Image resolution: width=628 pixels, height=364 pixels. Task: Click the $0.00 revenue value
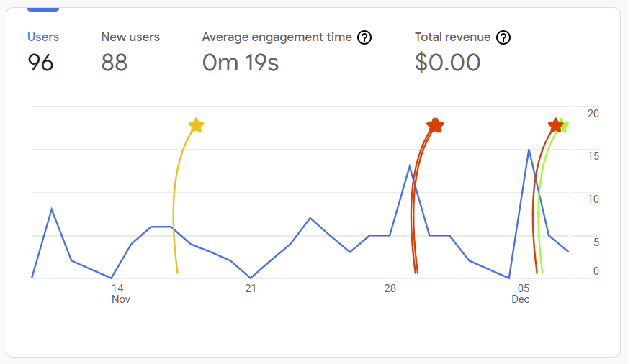click(x=447, y=63)
